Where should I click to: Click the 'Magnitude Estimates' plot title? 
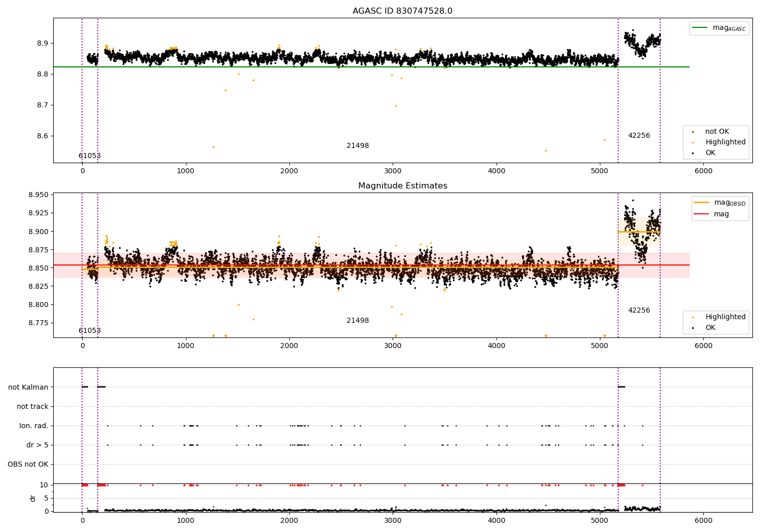tap(402, 186)
